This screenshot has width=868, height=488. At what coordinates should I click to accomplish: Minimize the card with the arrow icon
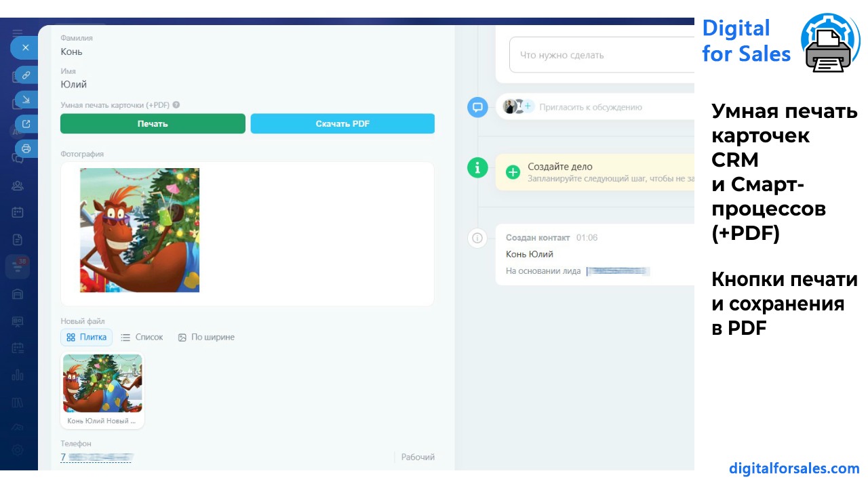click(x=26, y=100)
